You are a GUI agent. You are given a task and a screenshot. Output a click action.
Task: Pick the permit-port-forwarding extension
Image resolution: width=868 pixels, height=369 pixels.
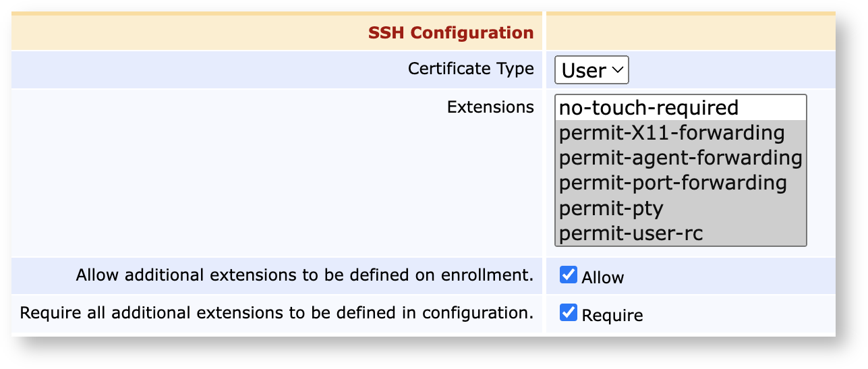(x=681, y=183)
